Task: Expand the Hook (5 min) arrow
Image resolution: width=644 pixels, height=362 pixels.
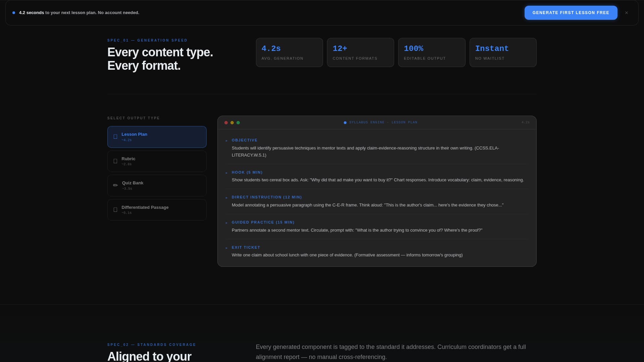Action: [x=227, y=173]
